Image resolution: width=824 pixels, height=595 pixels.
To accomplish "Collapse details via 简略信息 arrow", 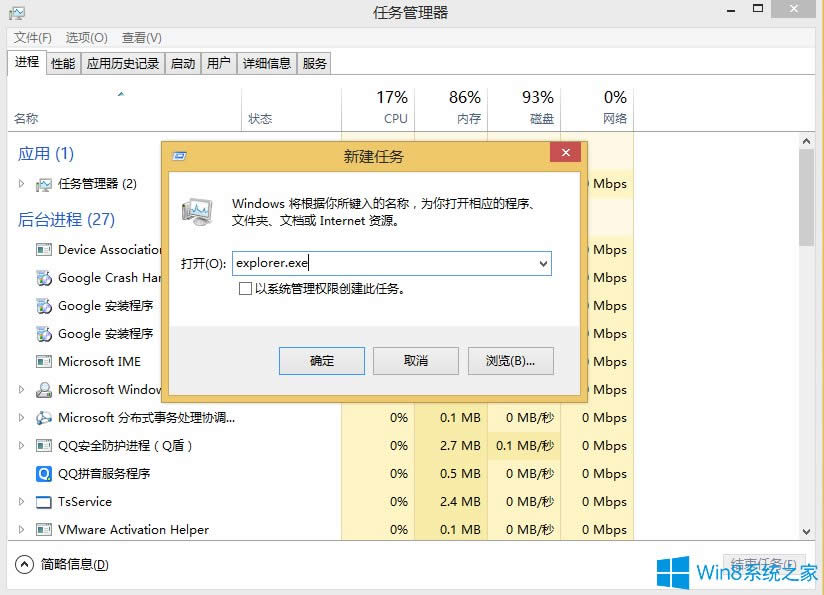I will click(x=24, y=564).
